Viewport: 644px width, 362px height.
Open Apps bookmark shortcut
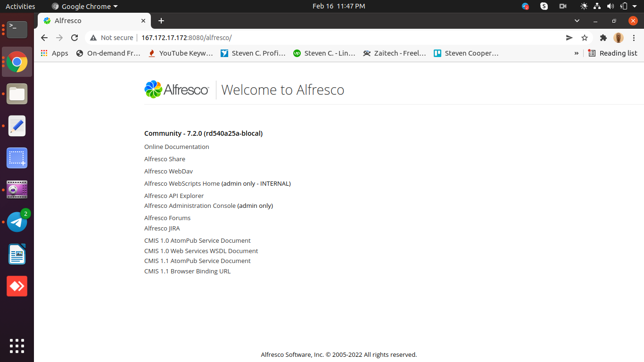(x=55, y=53)
